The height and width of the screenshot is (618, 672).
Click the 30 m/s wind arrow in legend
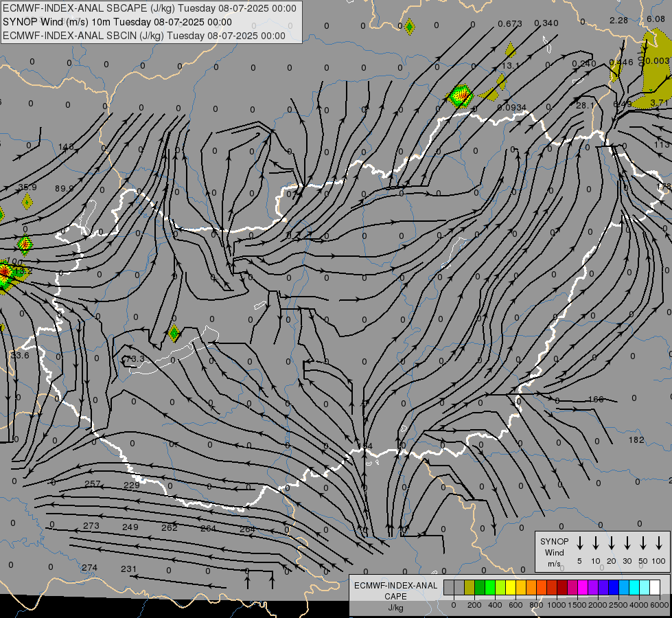tap(627, 542)
